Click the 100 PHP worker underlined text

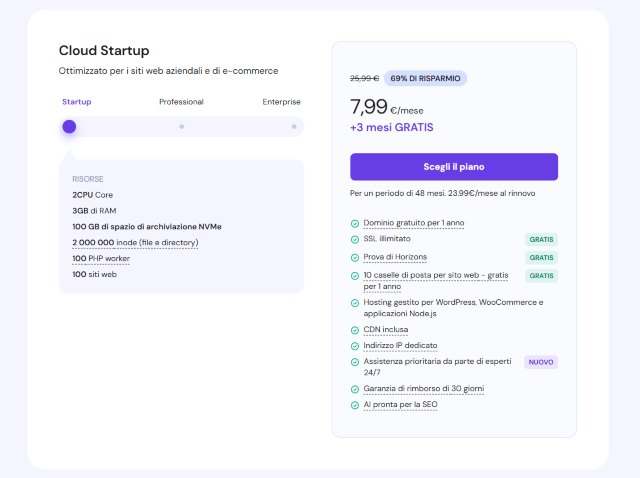pos(101,258)
